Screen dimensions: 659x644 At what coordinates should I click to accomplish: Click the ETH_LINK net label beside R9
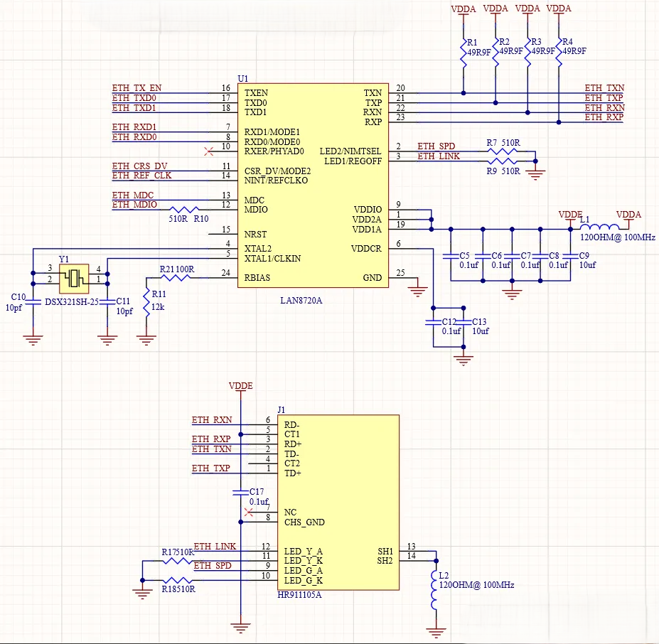click(439, 156)
